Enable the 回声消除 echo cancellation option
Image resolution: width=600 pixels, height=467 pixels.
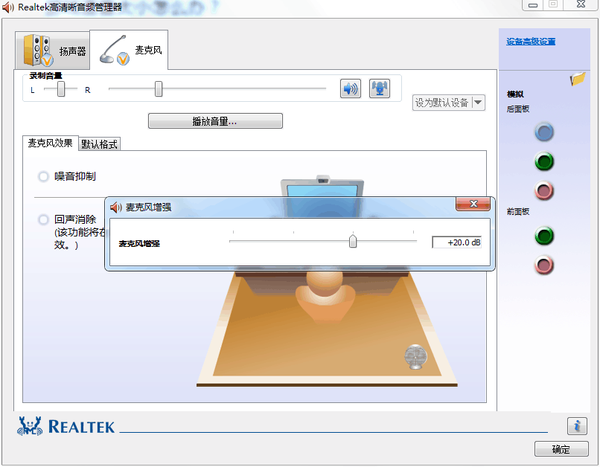pyautogui.click(x=43, y=220)
